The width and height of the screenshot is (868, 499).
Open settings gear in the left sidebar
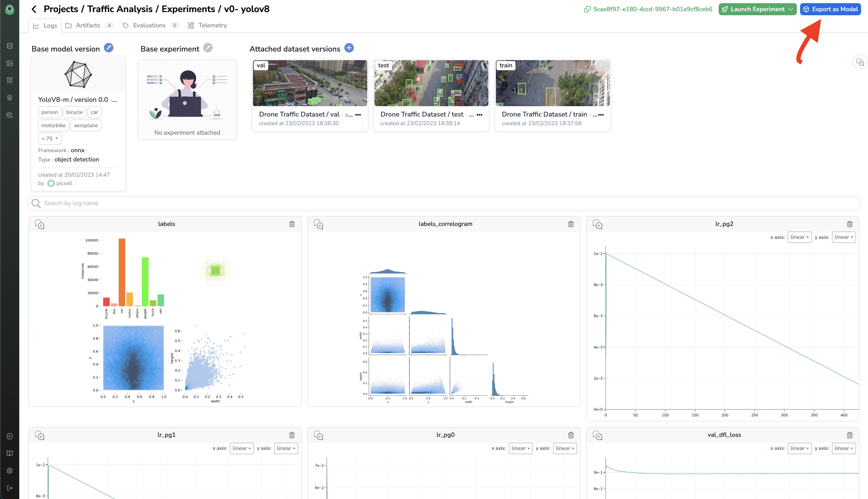point(9,471)
